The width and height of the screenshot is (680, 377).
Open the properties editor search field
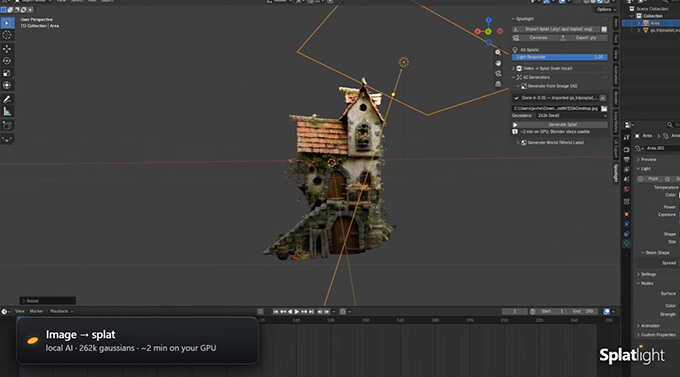pos(673,125)
